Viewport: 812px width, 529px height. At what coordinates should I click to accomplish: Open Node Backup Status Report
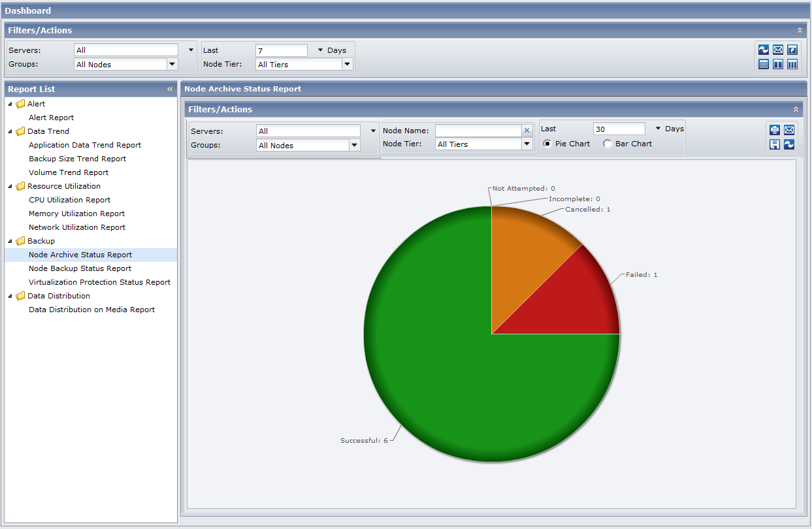pos(80,268)
